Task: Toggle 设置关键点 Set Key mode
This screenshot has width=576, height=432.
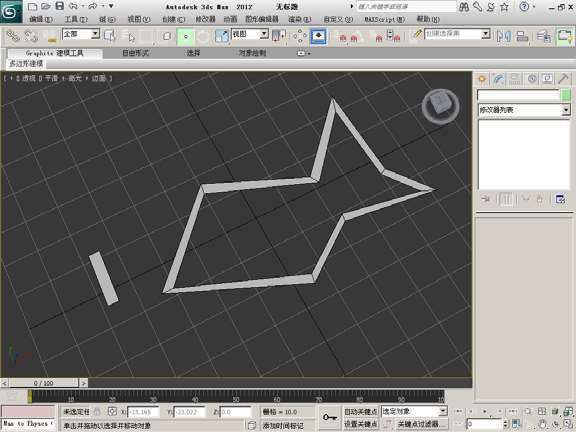Action: tap(360, 424)
